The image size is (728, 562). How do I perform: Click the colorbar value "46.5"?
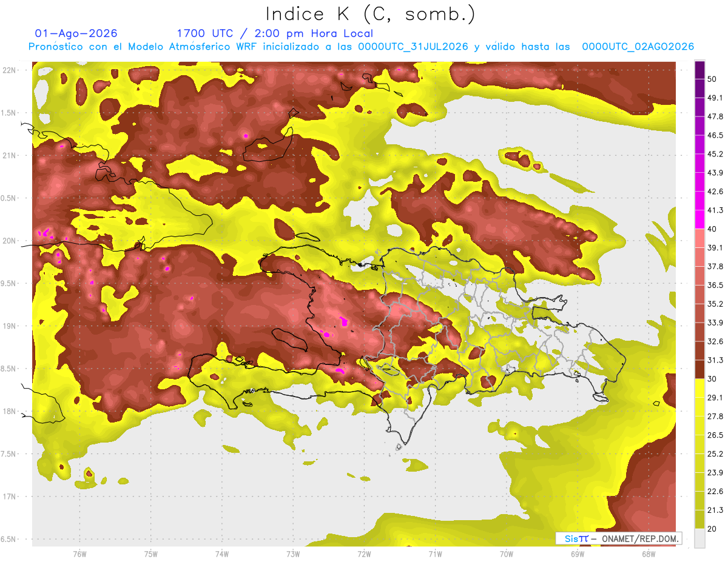tap(715, 135)
